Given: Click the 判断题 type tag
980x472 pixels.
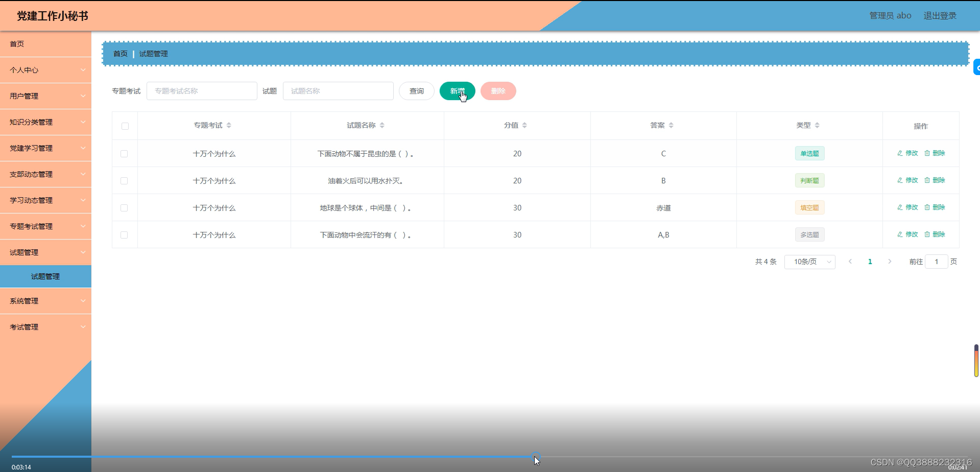Looking at the screenshot, I should click(x=809, y=180).
